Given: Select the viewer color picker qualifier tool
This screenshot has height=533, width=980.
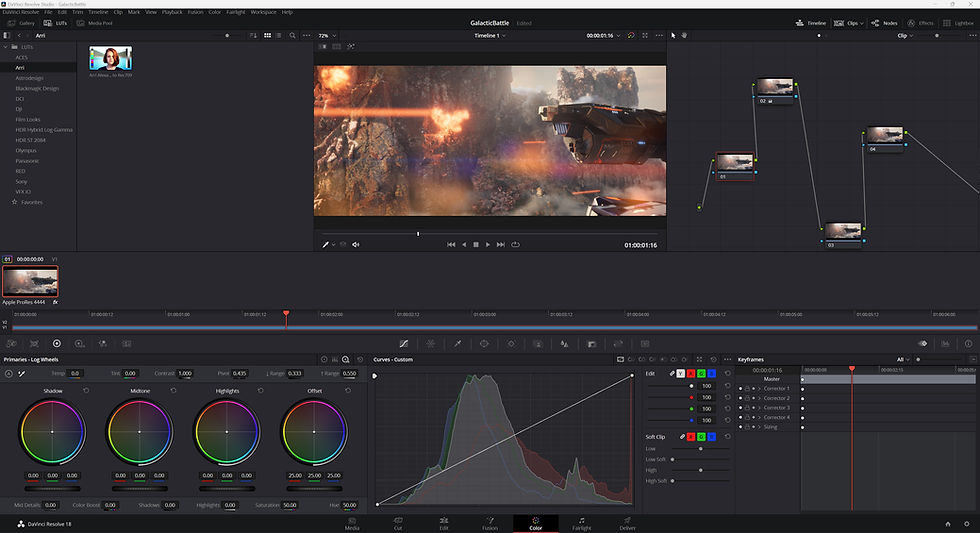Looking at the screenshot, I should click(x=326, y=245).
